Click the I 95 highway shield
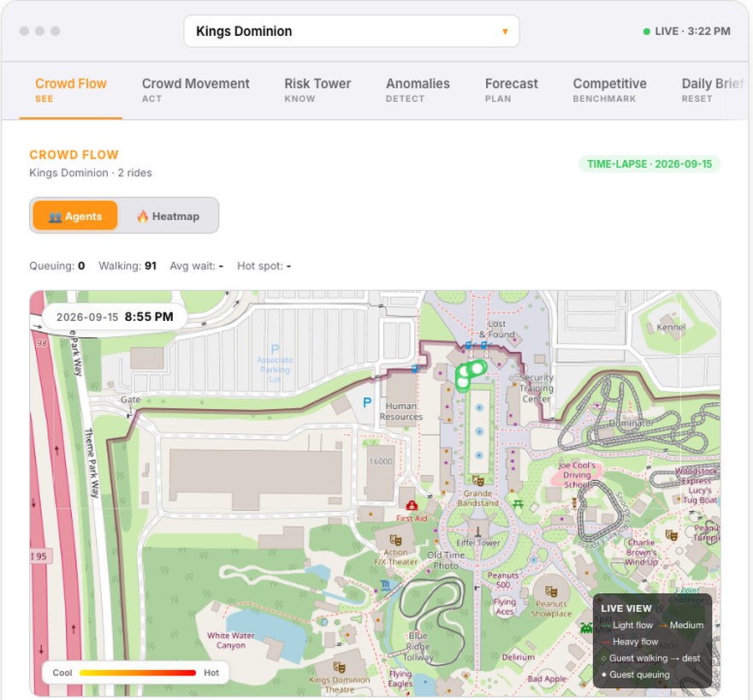This screenshot has height=700, width=753. (40, 556)
